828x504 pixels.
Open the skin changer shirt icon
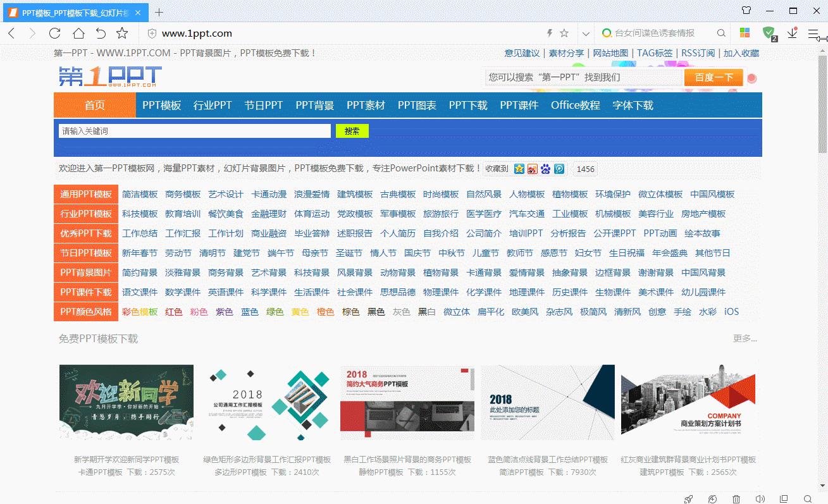pyautogui.click(x=746, y=11)
